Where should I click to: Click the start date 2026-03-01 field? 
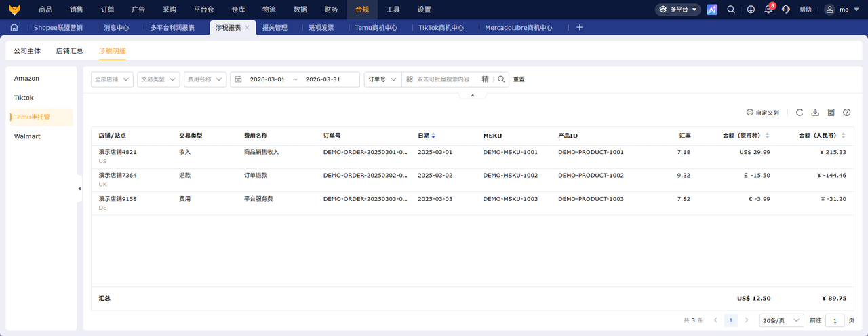pos(267,79)
